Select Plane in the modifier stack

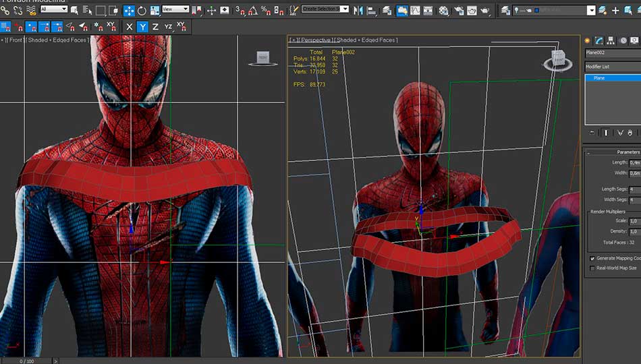click(x=599, y=78)
